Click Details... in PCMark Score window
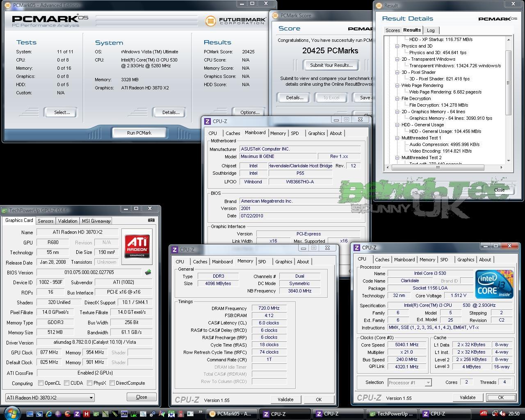 pos(294,98)
